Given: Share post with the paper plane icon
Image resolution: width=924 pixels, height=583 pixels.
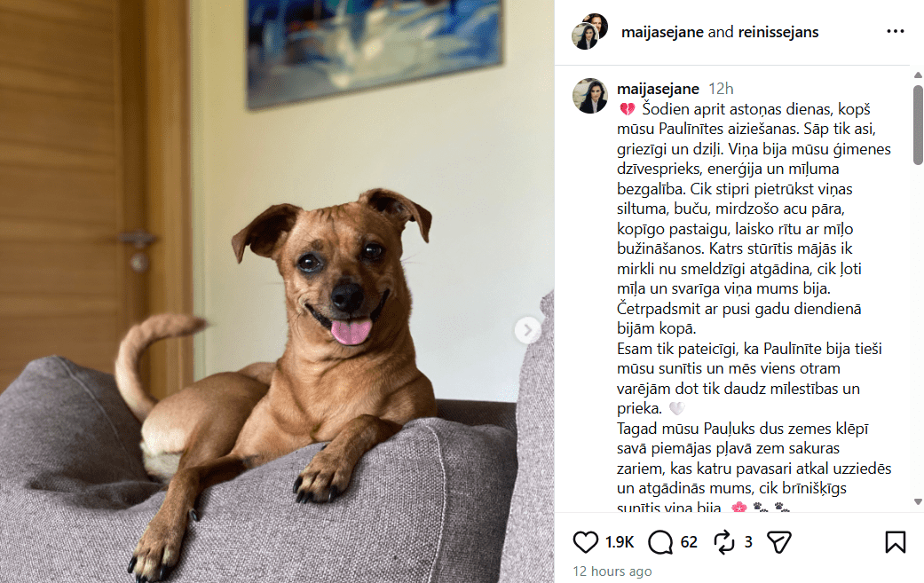Looking at the screenshot, I should pos(778,542).
